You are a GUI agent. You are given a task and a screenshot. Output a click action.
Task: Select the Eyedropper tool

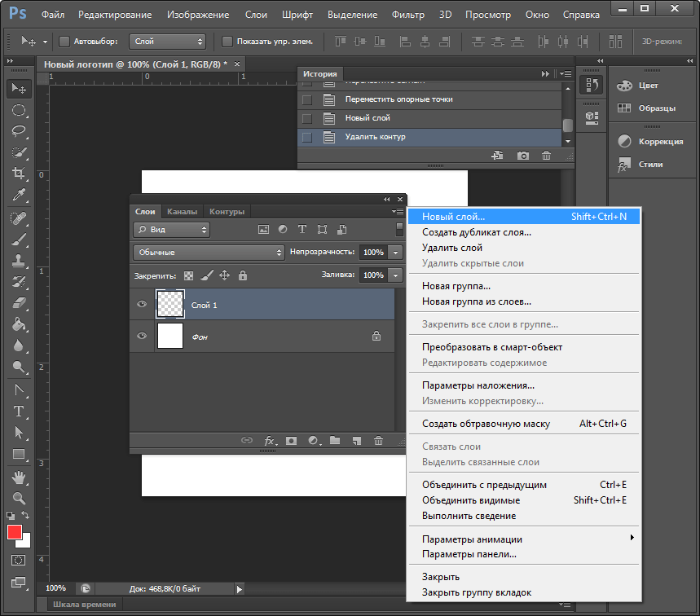[19, 196]
